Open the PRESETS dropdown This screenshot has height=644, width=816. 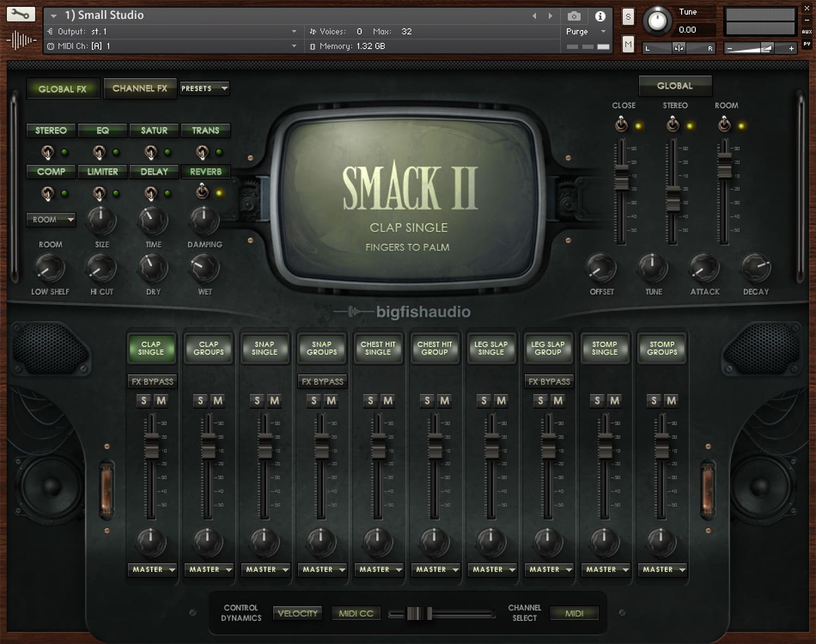[205, 88]
